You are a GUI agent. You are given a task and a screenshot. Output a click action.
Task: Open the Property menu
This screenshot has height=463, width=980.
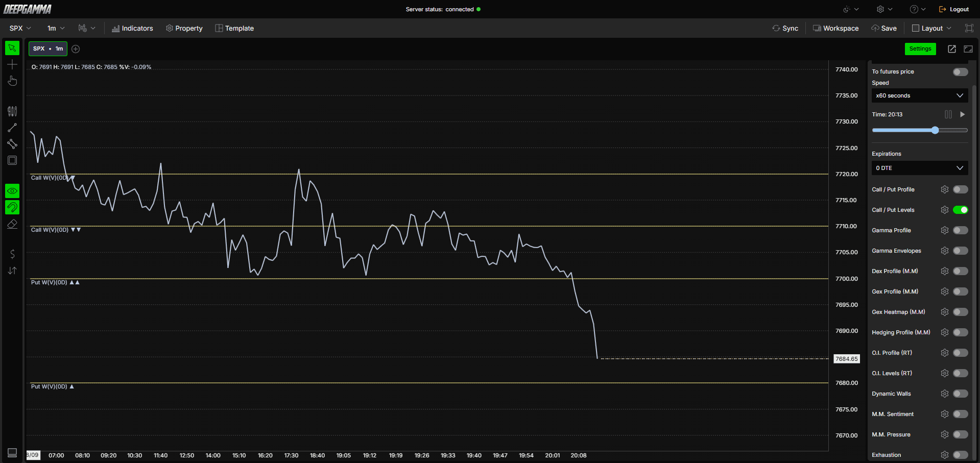click(x=184, y=28)
